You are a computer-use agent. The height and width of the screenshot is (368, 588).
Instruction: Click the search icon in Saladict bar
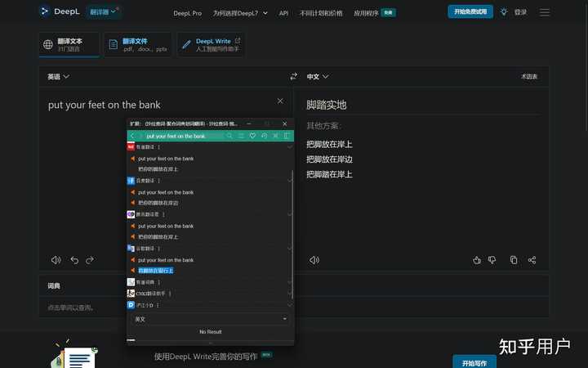click(x=229, y=136)
